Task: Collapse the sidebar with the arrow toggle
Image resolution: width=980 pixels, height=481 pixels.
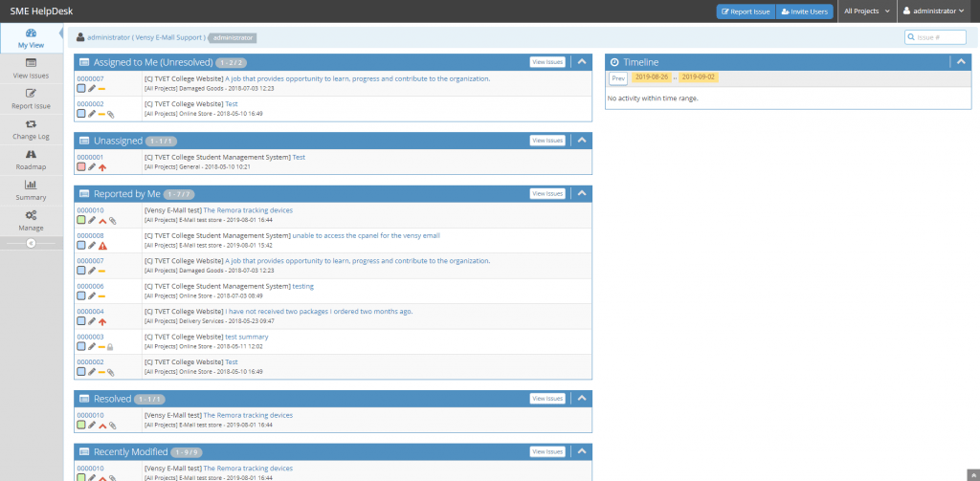Action: click(31, 243)
